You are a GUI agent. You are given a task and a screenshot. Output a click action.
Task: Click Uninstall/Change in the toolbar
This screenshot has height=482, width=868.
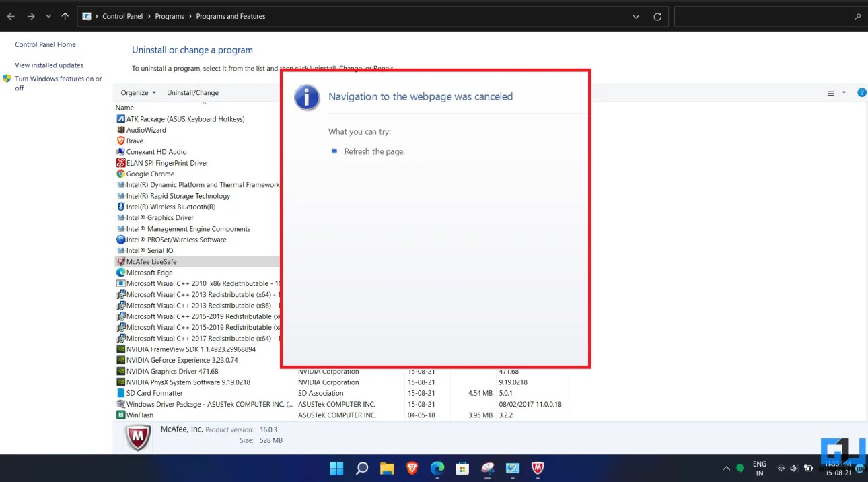click(x=192, y=93)
